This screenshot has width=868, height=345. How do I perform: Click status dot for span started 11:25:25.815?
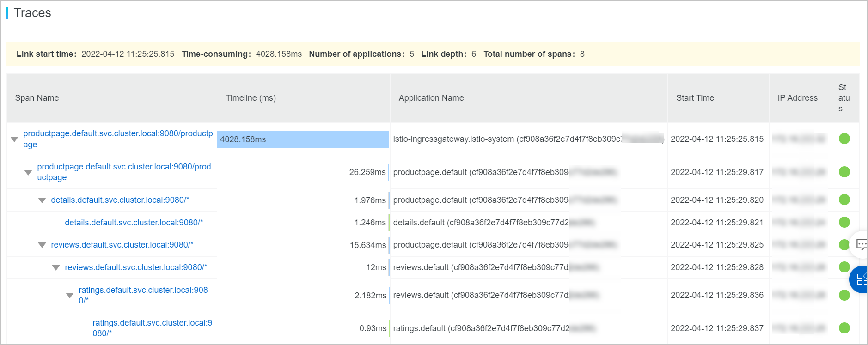[844, 139]
